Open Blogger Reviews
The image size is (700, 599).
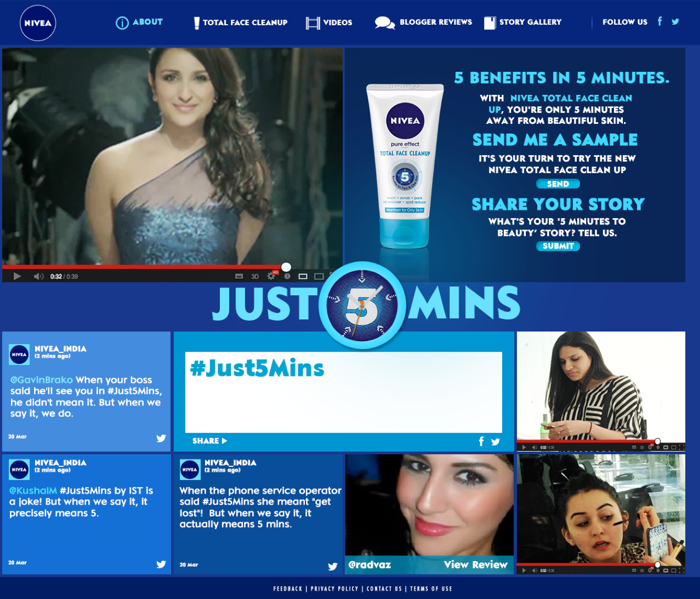[423, 23]
